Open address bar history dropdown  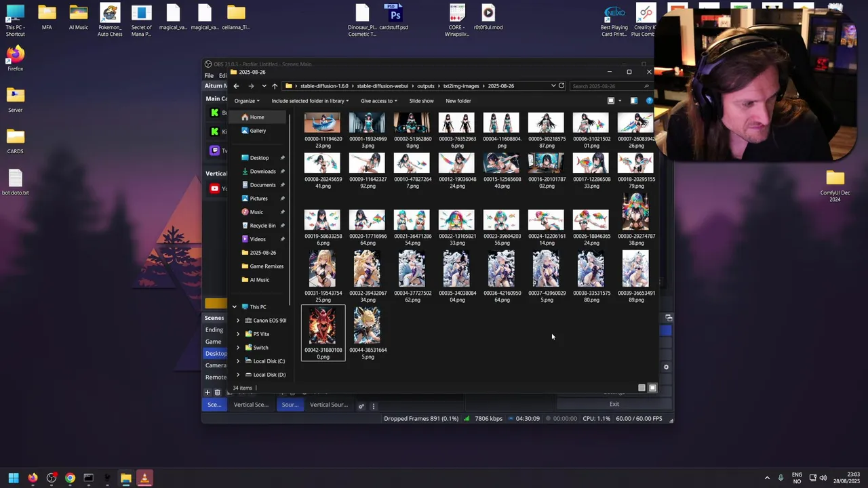click(x=553, y=86)
